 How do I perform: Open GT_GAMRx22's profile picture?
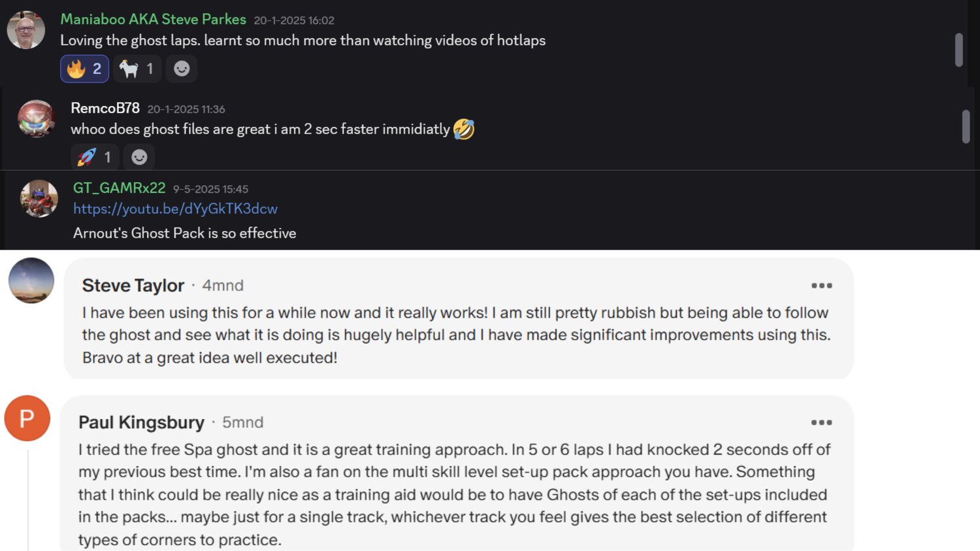39,198
